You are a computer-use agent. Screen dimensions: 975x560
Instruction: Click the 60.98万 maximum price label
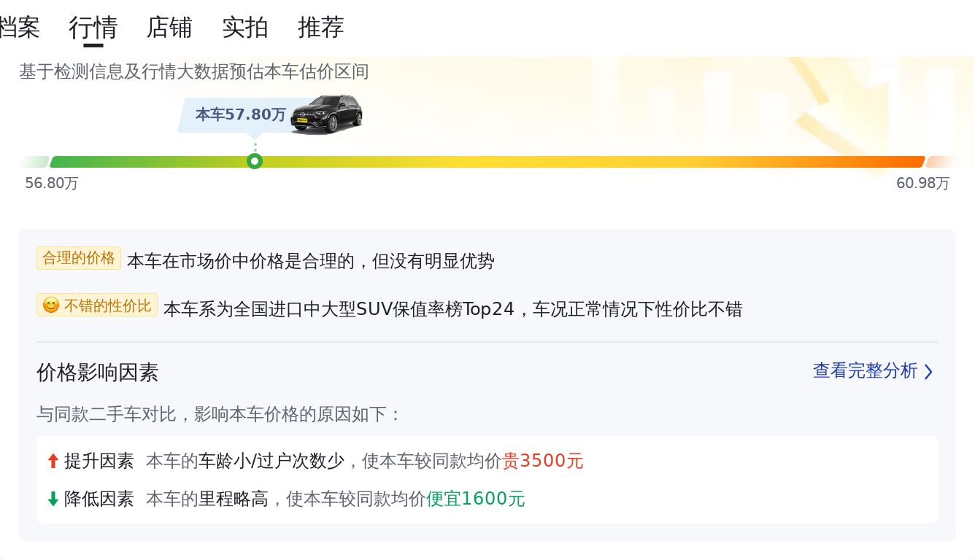[x=922, y=183]
